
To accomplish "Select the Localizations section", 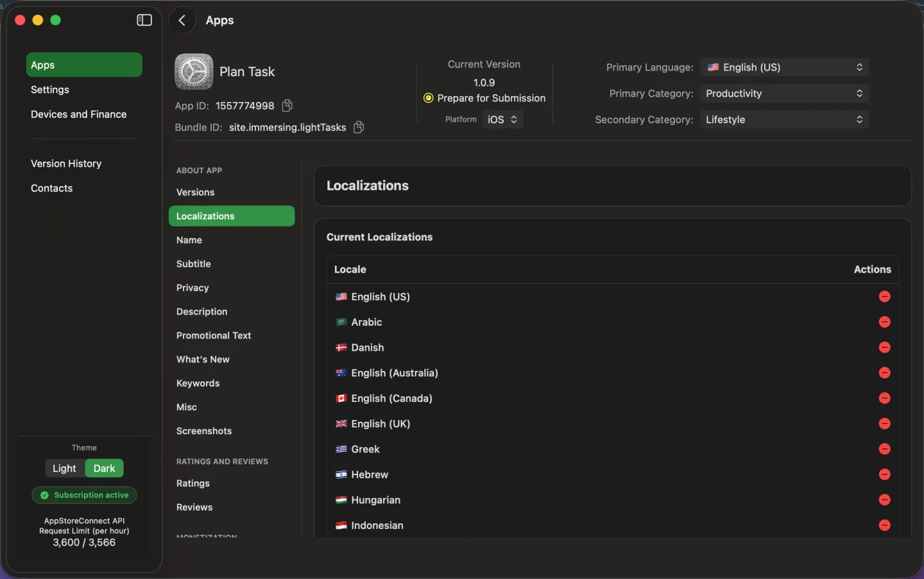I will [x=232, y=216].
